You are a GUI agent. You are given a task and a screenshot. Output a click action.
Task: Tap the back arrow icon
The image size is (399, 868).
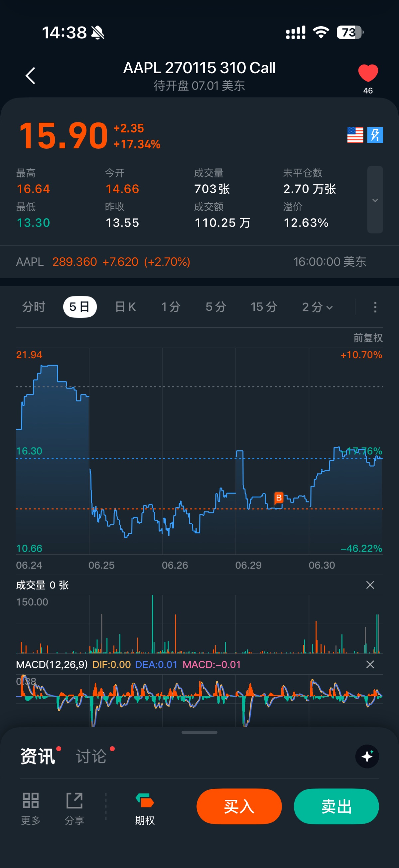tap(30, 76)
